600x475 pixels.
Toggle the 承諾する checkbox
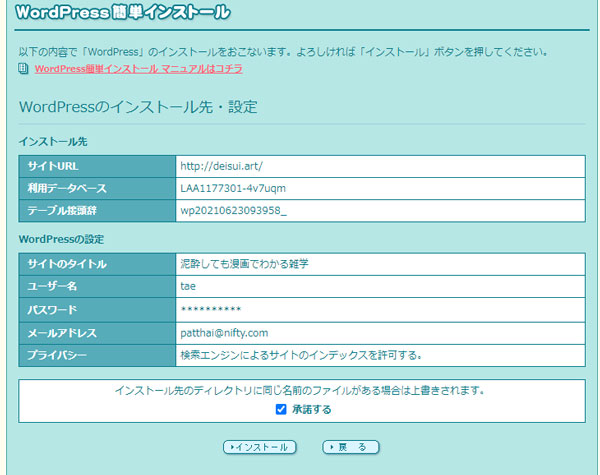coord(281,409)
